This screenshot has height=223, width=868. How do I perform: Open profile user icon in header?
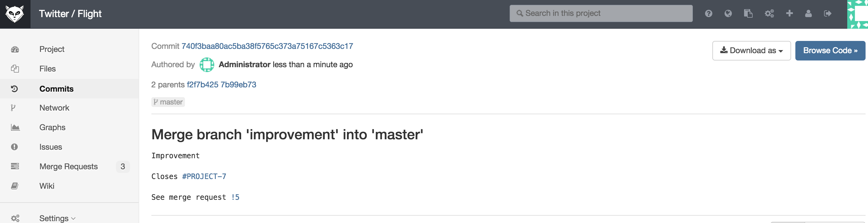(x=808, y=13)
